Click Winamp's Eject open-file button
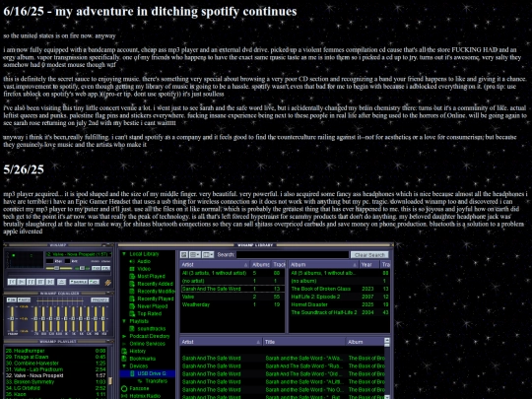This screenshot has height=399, width=532. (x=61, y=282)
